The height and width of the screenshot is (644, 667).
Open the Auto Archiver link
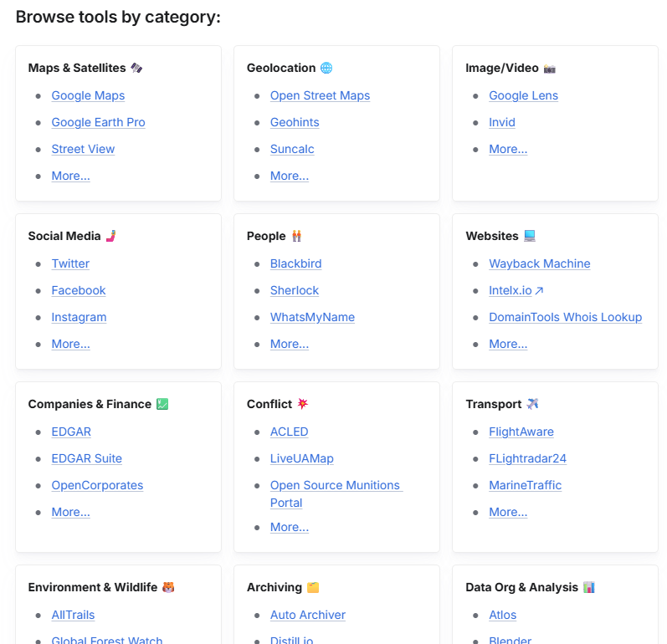click(x=307, y=615)
